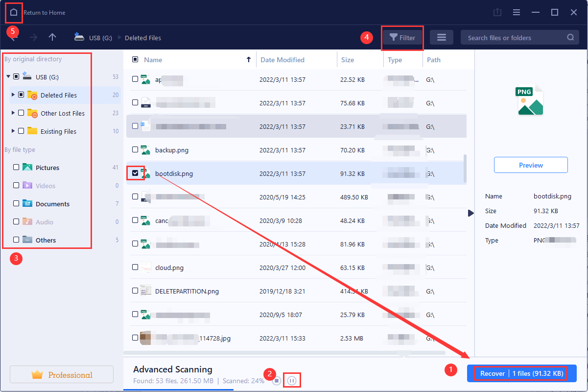Open the title bar hamburger menu
The image size is (588, 392).
point(516,12)
